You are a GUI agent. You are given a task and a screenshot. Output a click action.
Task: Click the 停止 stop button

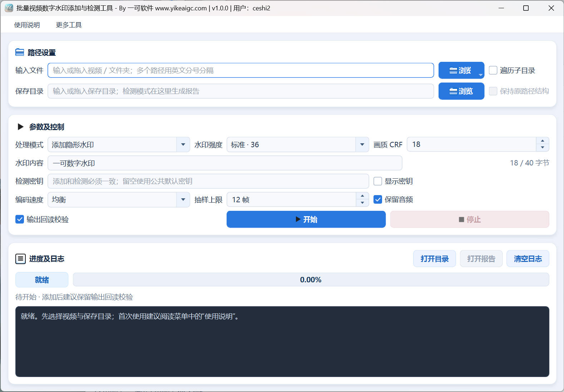(470, 219)
